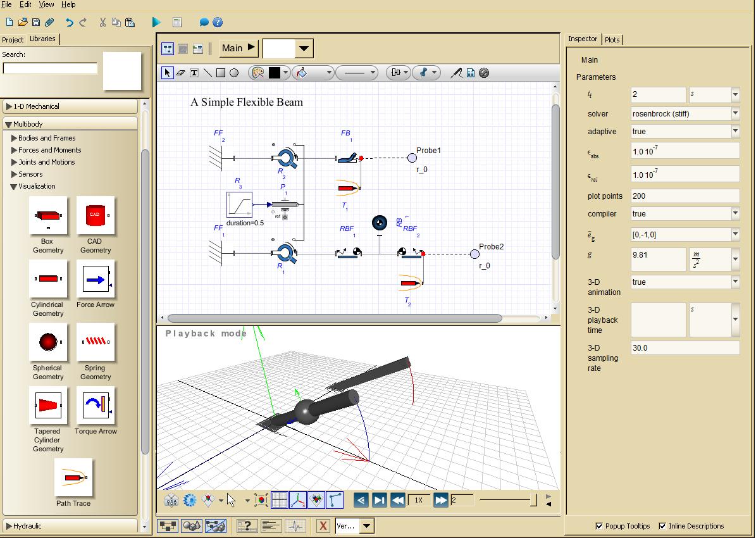The width and height of the screenshot is (756, 538).
Task: Open the solver dropdown showing rosenbrock (stiff)
Action: click(x=735, y=114)
